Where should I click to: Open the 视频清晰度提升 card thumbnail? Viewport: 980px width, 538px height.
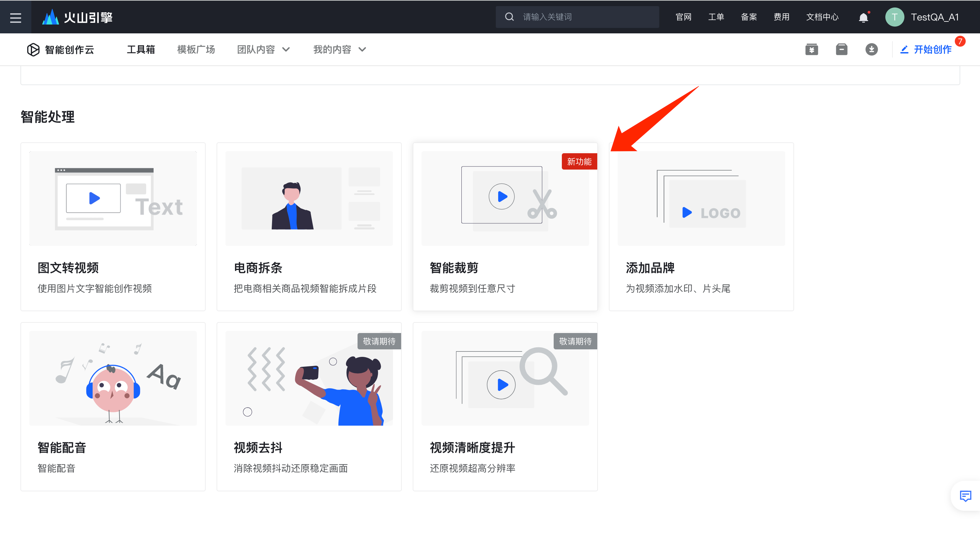(505, 378)
